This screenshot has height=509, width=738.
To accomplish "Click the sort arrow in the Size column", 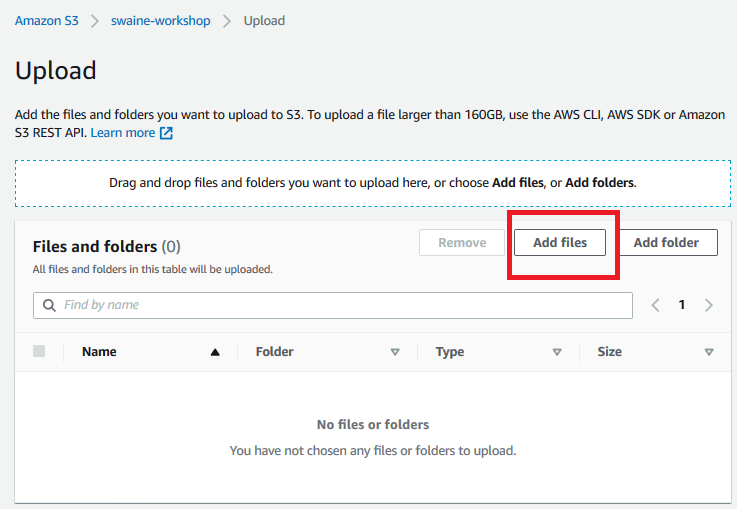I will [709, 352].
